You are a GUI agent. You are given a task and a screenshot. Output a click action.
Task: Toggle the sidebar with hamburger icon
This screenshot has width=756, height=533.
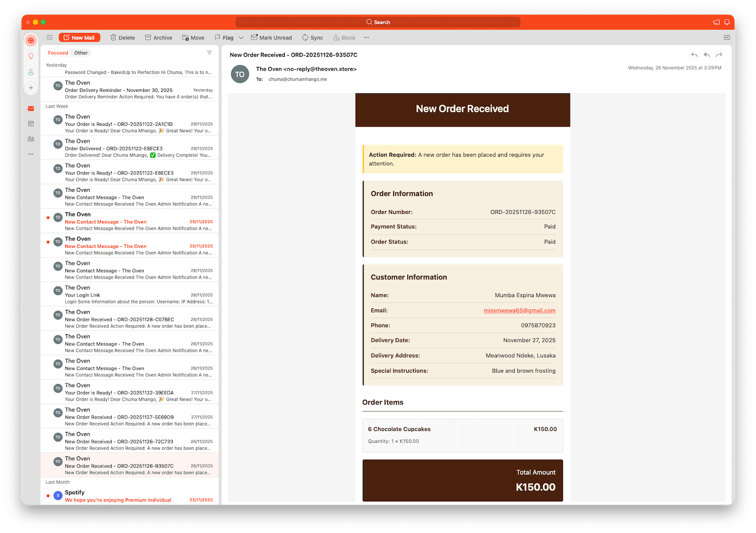tap(50, 38)
